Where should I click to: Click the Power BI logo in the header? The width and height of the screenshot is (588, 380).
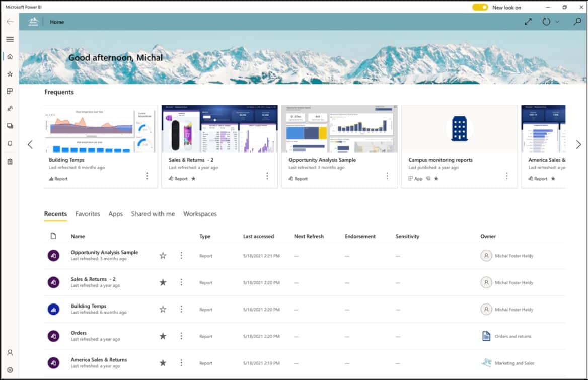[x=34, y=22]
